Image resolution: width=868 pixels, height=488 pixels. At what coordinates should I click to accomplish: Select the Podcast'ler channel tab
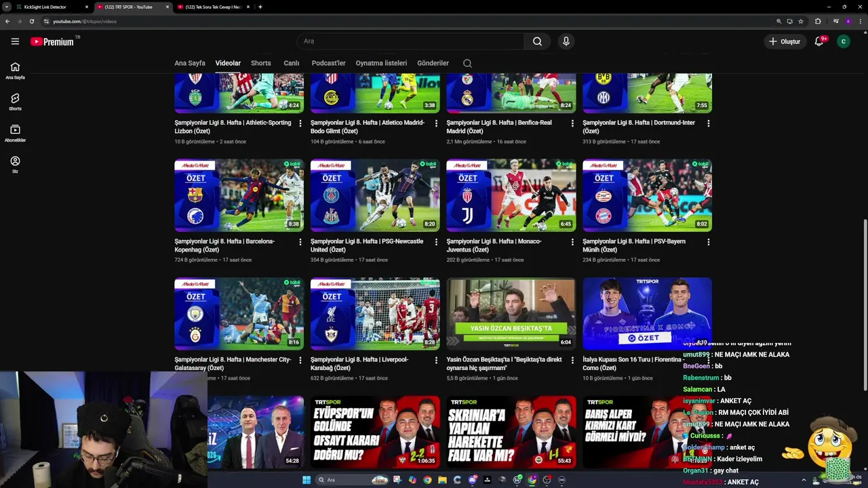(329, 63)
